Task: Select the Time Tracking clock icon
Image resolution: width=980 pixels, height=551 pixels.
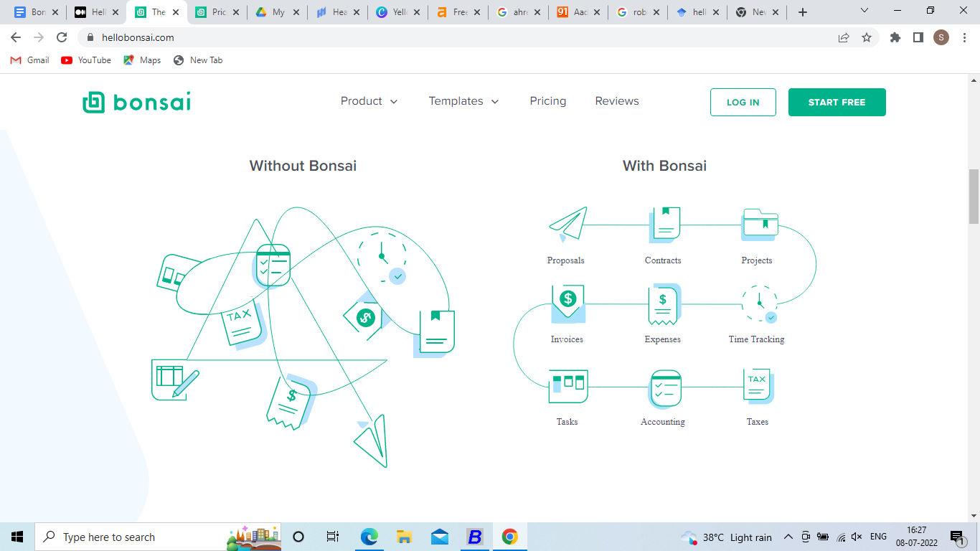Action: [760, 304]
